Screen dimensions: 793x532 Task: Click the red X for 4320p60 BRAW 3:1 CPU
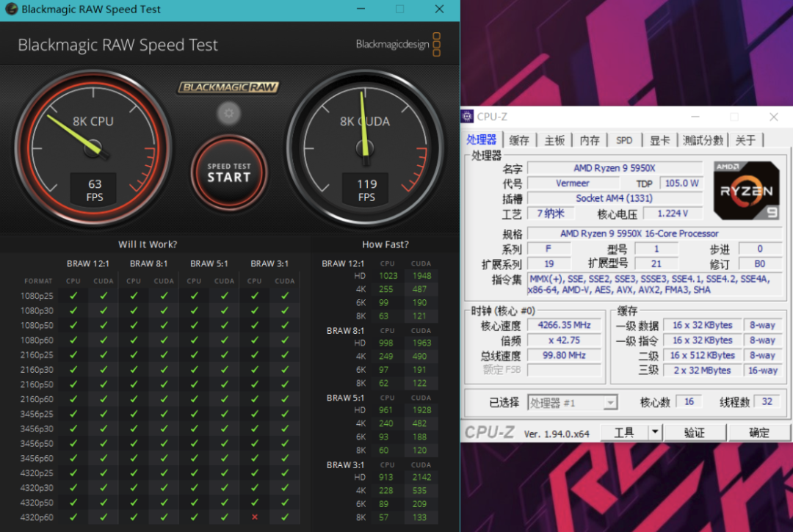pos(254,517)
